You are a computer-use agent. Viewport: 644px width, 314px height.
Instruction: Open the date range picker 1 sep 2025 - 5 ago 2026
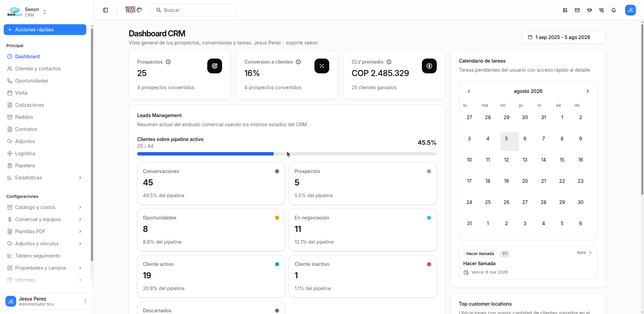[563, 37]
